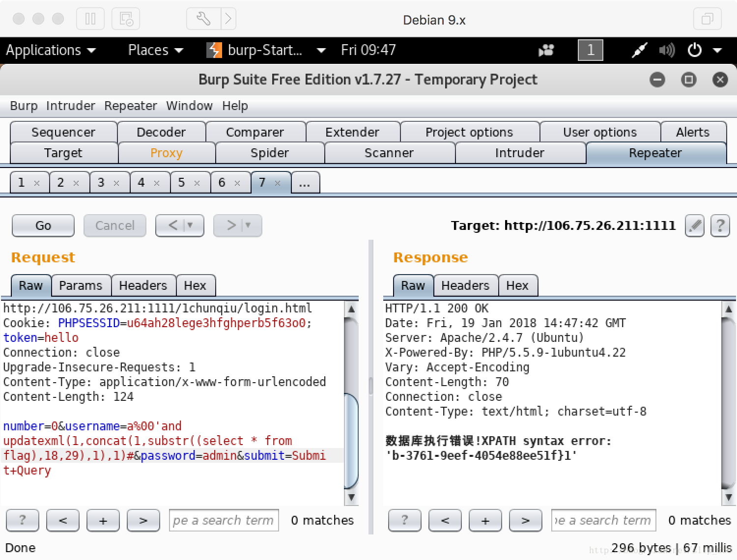
Task: Show request Params view
Action: [x=81, y=285]
